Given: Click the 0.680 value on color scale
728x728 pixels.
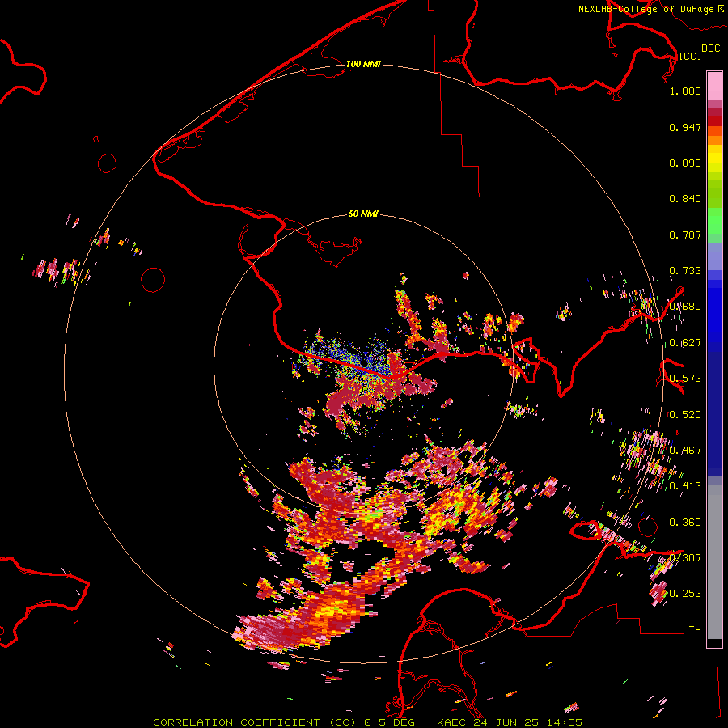Looking at the screenshot, I should [685, 307].
